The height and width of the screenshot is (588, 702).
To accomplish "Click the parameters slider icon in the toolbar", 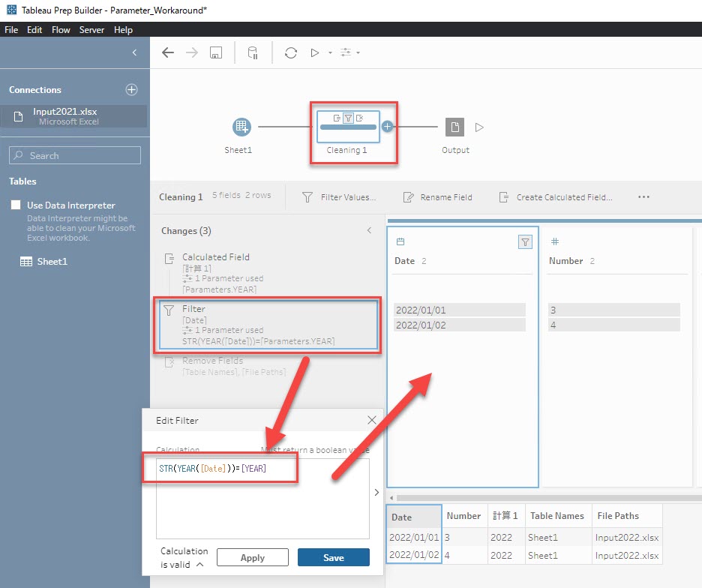I will tap(346, 52).
